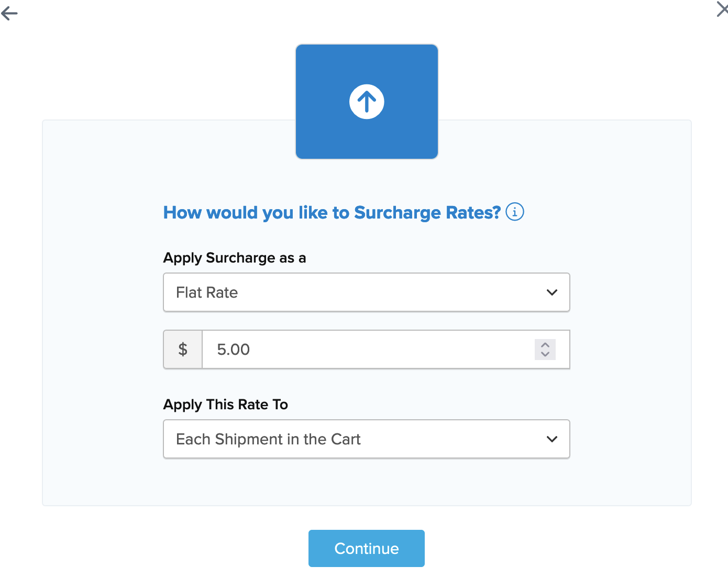Click the white up-arrow surcharge icon
Screen dimensions: 728x588
coord(367,102)
